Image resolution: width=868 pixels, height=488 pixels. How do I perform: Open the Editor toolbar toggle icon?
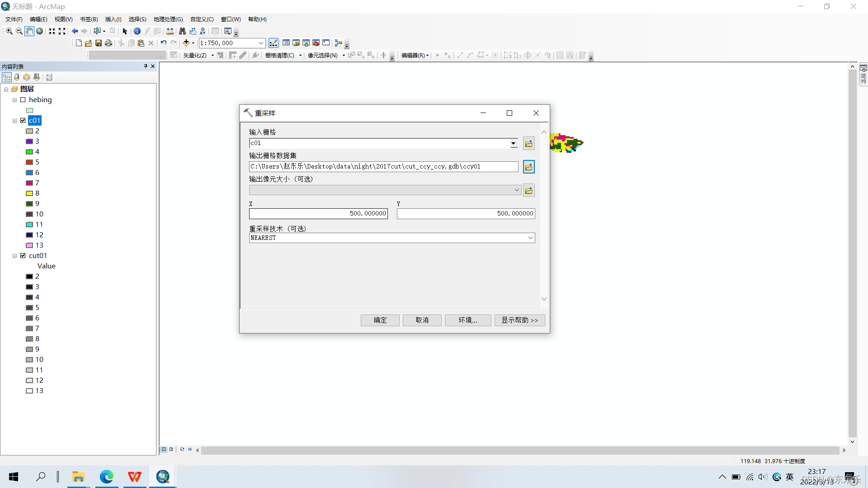(x=274, y=43)
